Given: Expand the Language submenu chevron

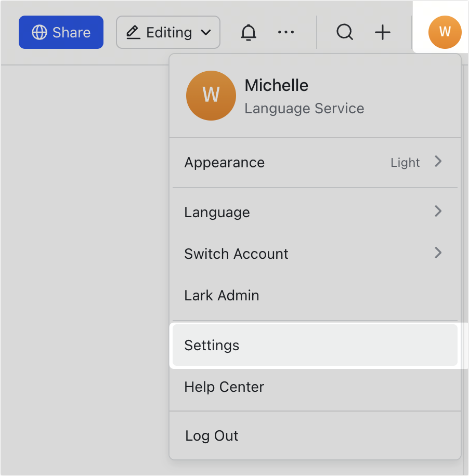Looking at the screenshot, I should point(438,211).
